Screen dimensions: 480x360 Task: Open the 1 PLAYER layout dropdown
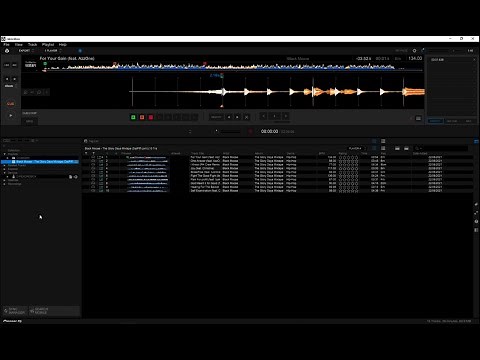click(x=53, y=51)
